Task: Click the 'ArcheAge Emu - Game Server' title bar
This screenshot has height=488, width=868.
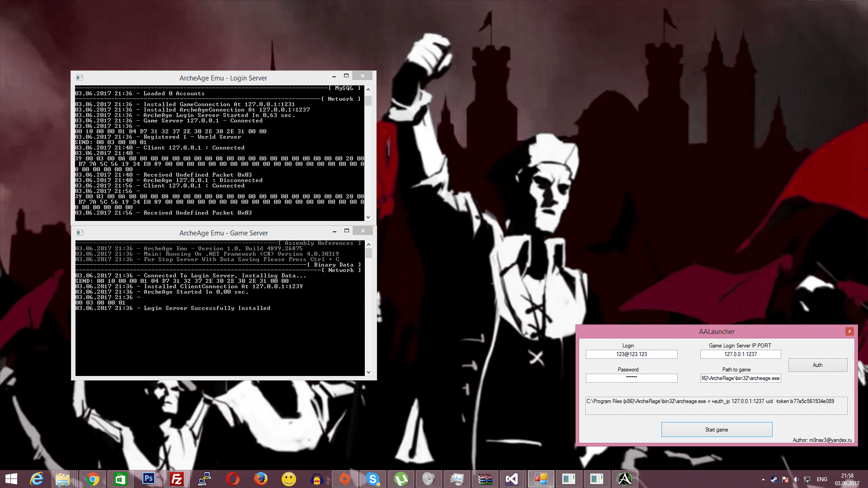Action: pos(224,233)
